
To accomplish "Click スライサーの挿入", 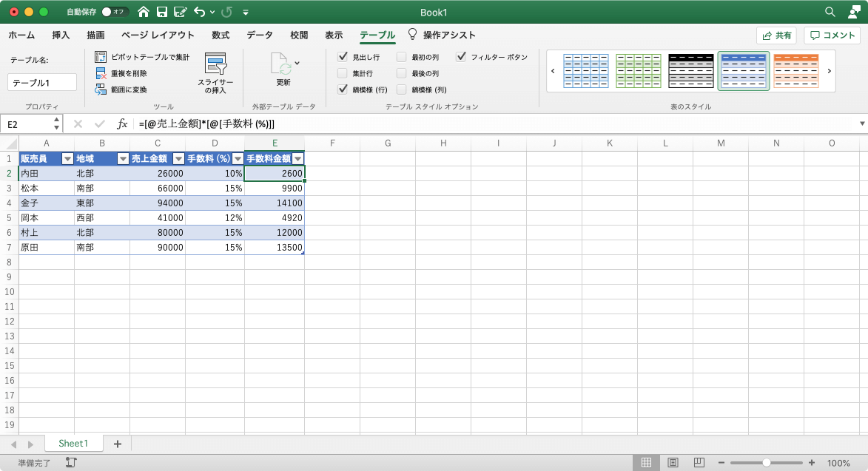I will click(215, 73).
